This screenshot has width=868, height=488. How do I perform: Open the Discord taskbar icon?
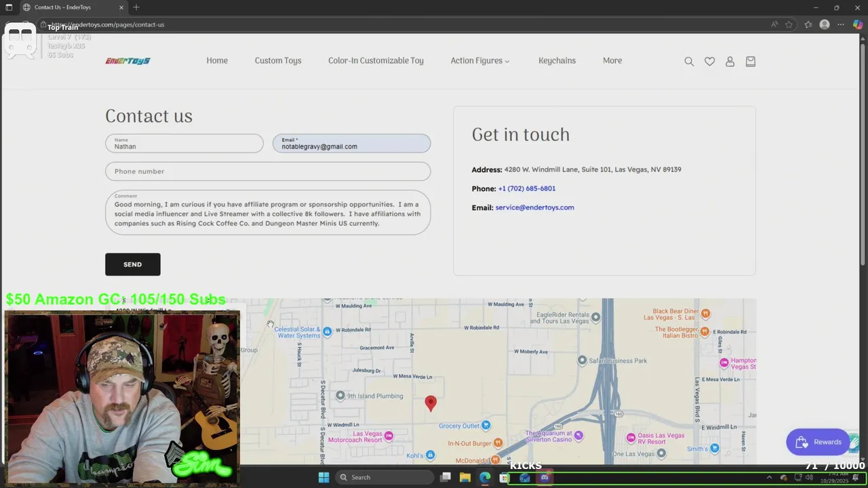point(545,477)
